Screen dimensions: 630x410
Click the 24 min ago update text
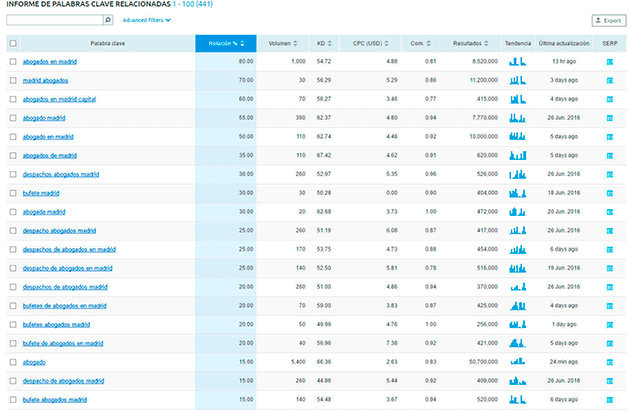point(564,362)
